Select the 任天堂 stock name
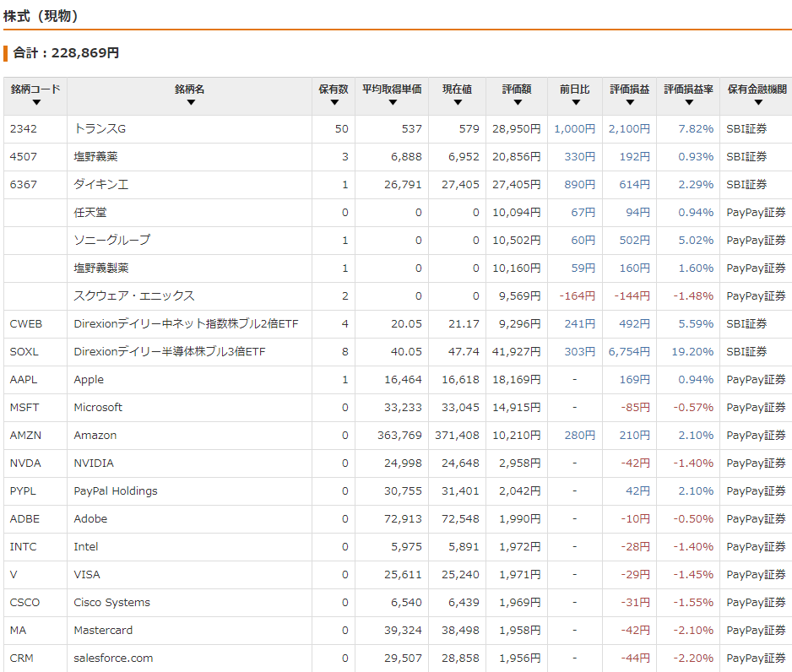792x672 pixels. pyautogui.click(x=90, y=213)
